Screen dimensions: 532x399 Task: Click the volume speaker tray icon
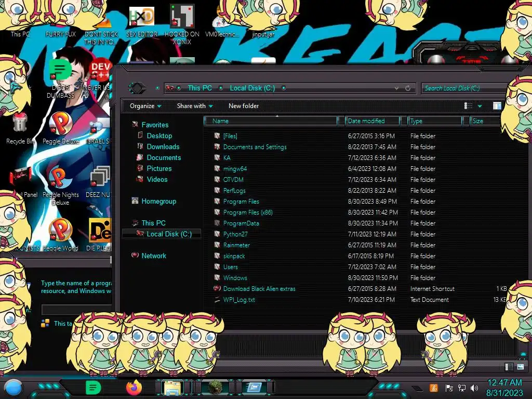(x=474, y=388)
